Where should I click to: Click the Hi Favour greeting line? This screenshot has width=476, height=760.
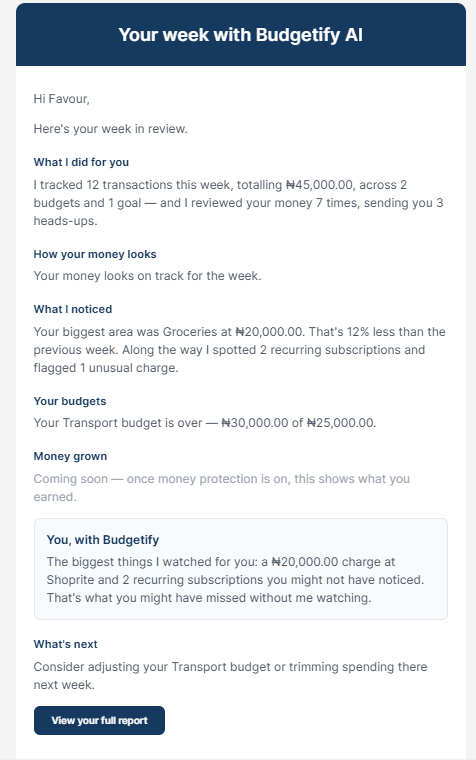(x=62, y=99)
